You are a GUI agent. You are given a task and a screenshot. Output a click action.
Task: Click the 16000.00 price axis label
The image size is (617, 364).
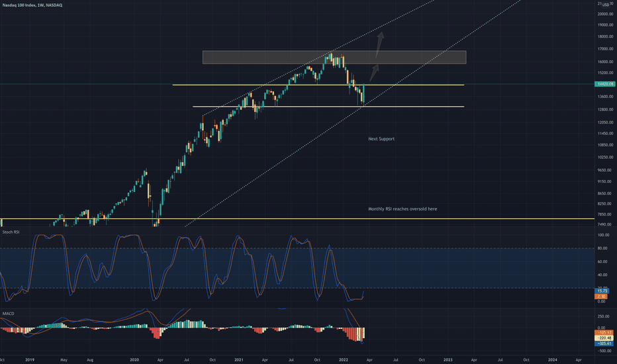point(606,62)
